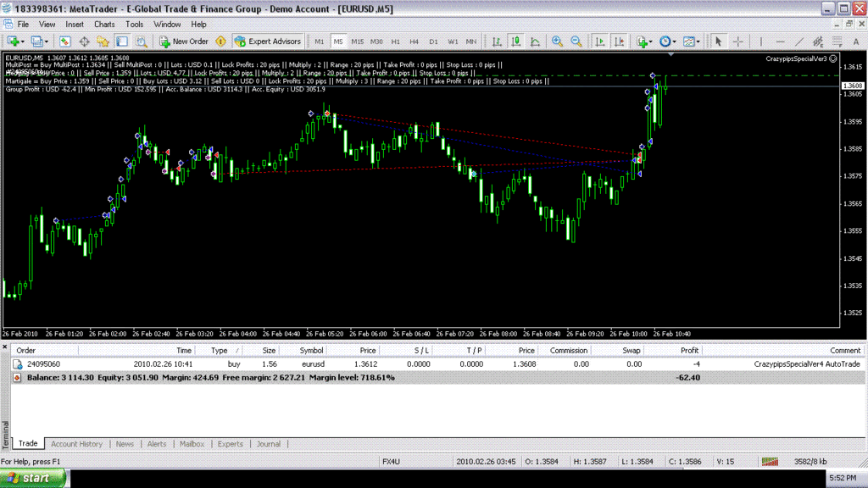
Task: Select the M1 timeframe
Action: [320, 42]
